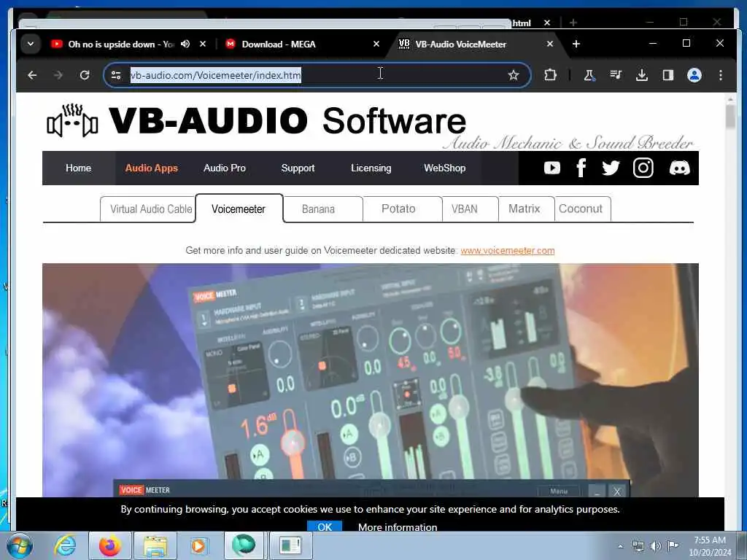Open the media controls icon

(616, 75)
